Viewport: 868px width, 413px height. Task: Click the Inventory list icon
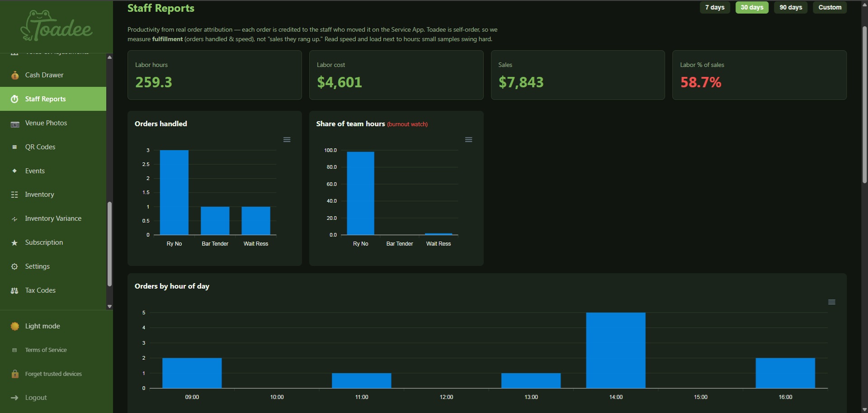[x=14, y=195]
